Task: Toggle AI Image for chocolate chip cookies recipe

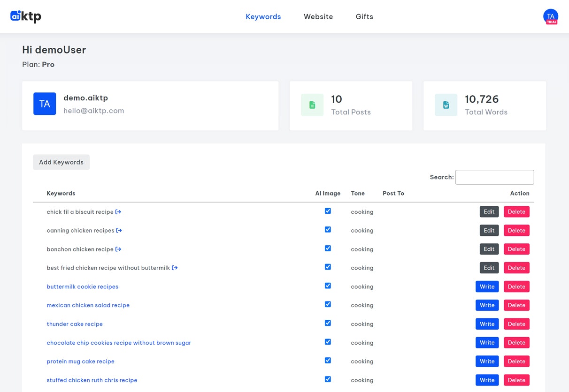Action: (328, 342)
